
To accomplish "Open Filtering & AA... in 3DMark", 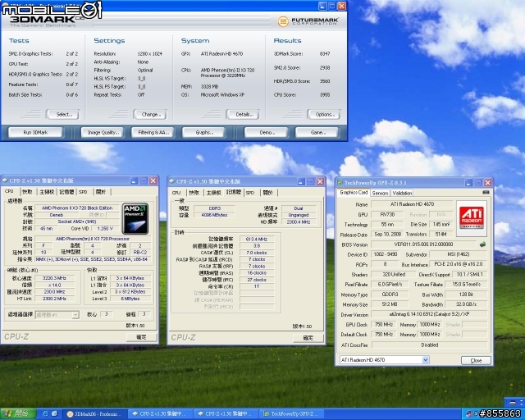I will 153,133.
